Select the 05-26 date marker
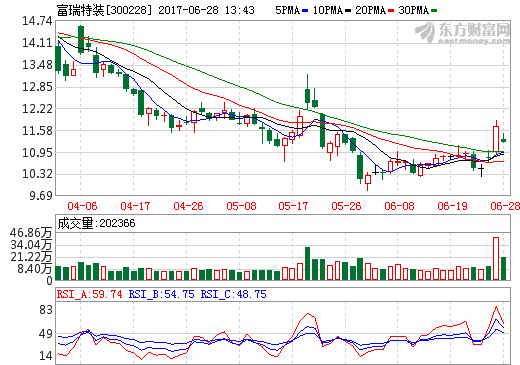520x365 pixels. (x=346, y=206)
